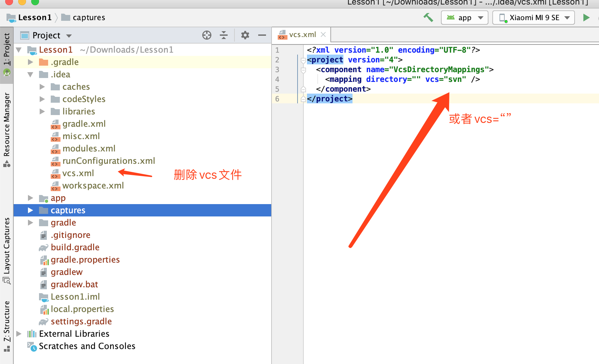Build the project with the hammer icon

(428, 17)
